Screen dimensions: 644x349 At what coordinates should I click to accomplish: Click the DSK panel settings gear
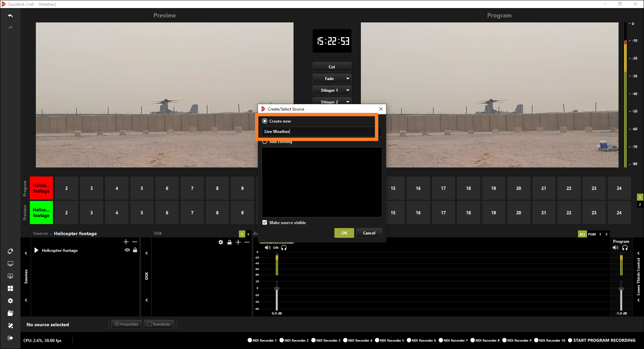221,242
